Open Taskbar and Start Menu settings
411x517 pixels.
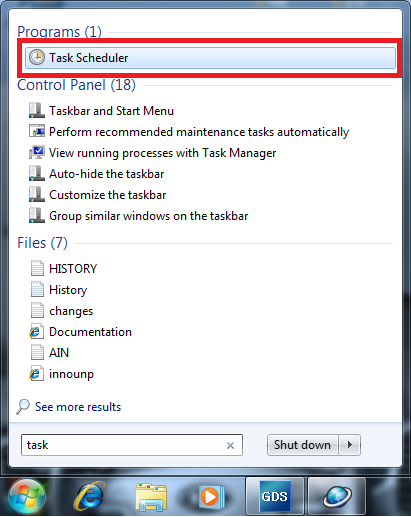(x=111, y=111)
